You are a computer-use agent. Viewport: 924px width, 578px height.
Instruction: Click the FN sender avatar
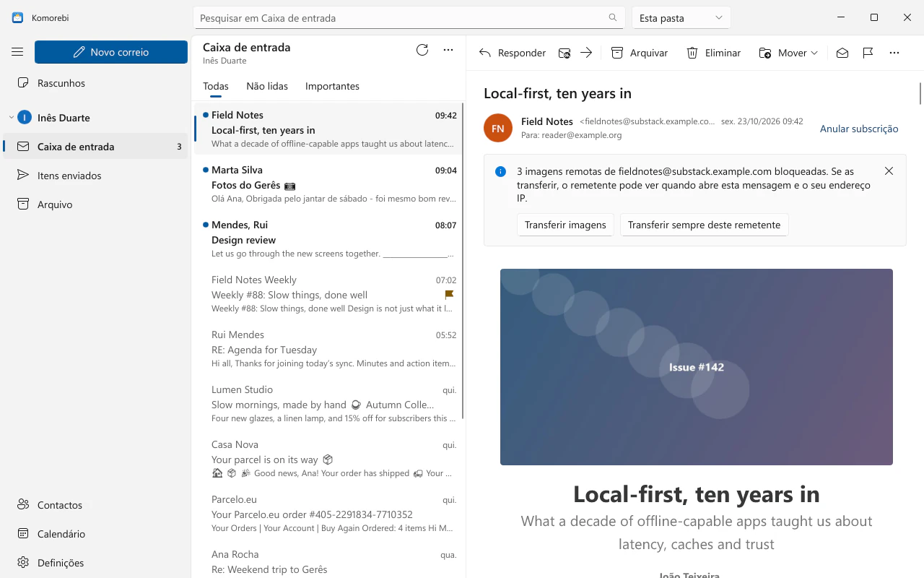tap(498, 128)
